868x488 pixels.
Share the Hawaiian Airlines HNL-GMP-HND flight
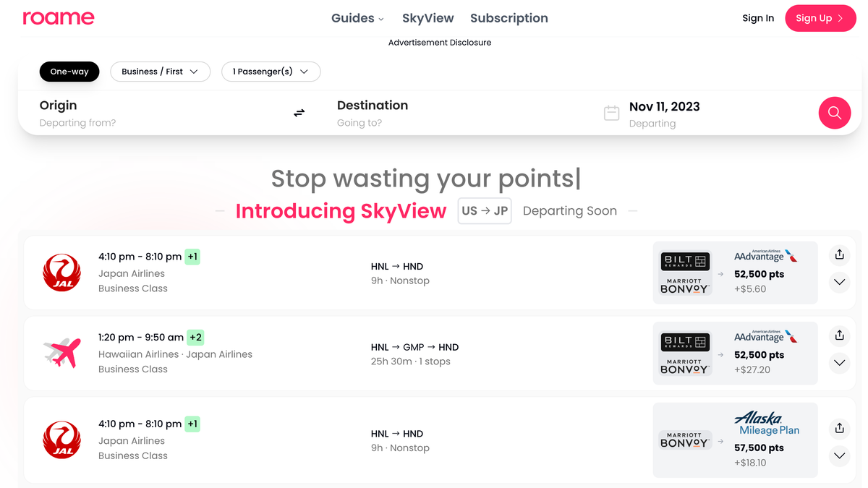[x=839, y=335]
